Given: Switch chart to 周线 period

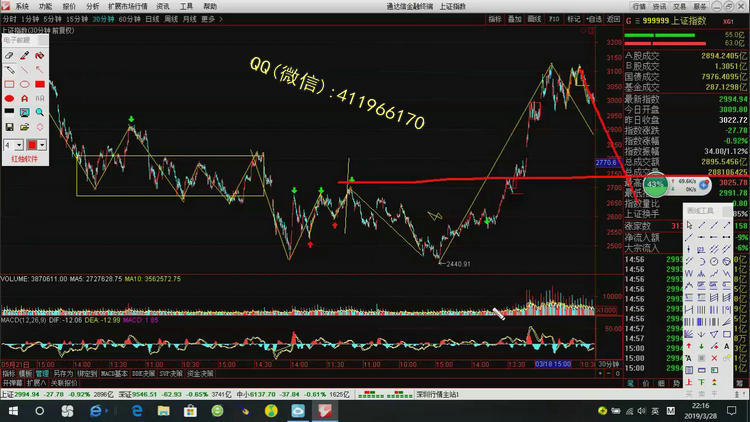Looking at the screenshot, I should point(171,19).
